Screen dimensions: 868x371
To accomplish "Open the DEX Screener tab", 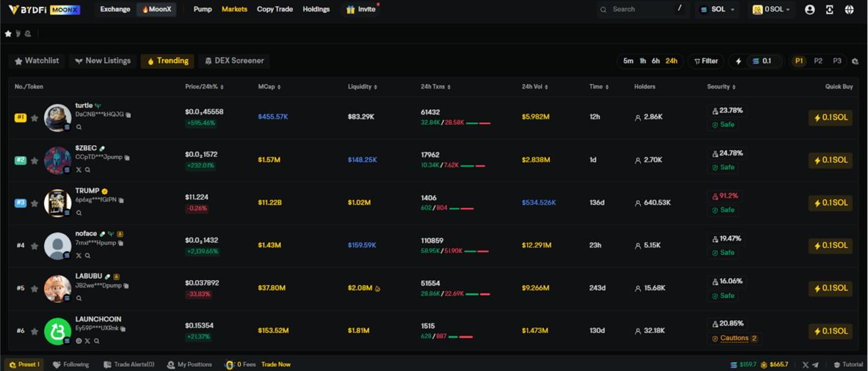I will [234, 61].
